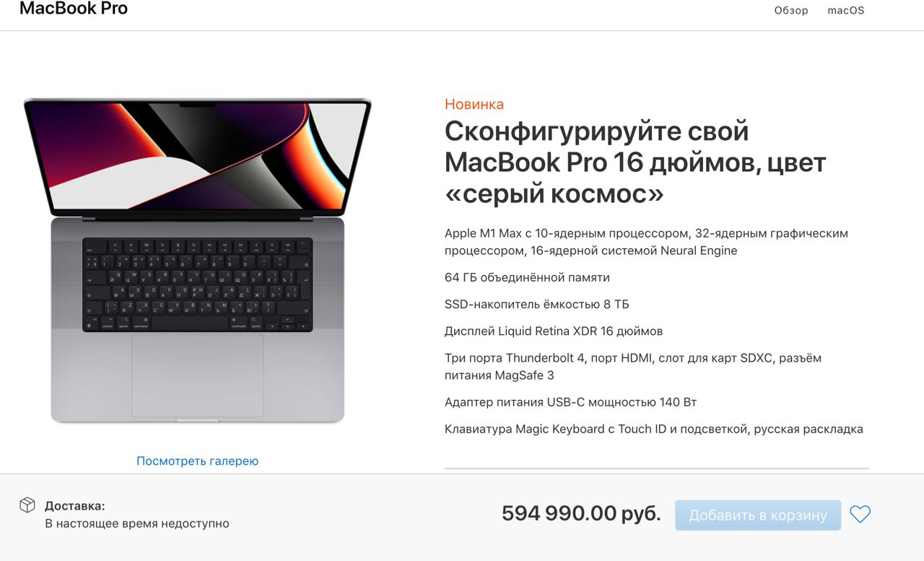
Task: Click the laptop trackpad in product image
Action: [197, 375]
